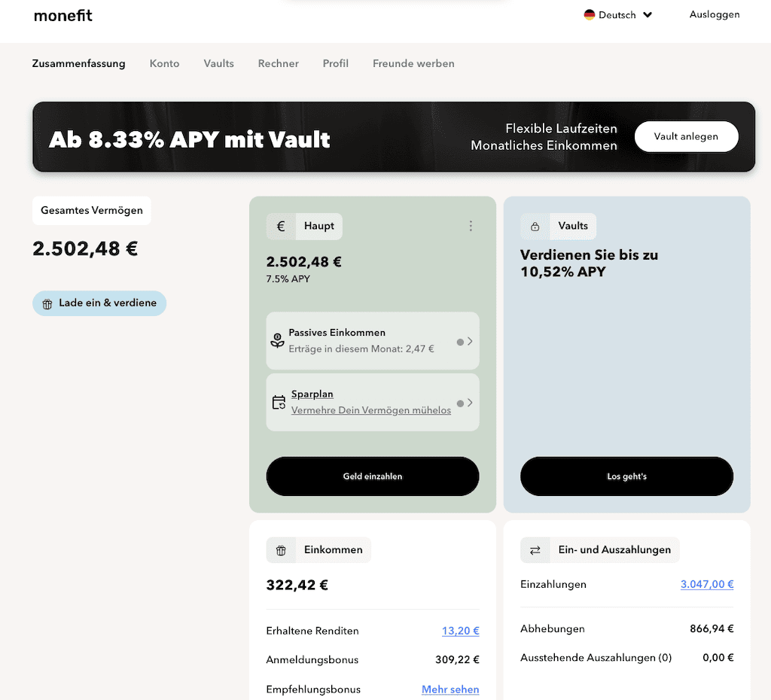Click the Vaults card label

(x=573, y=226)
